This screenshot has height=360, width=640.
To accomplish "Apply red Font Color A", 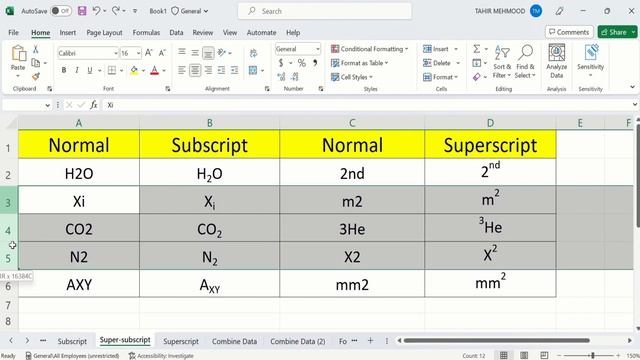I will 154,71.
